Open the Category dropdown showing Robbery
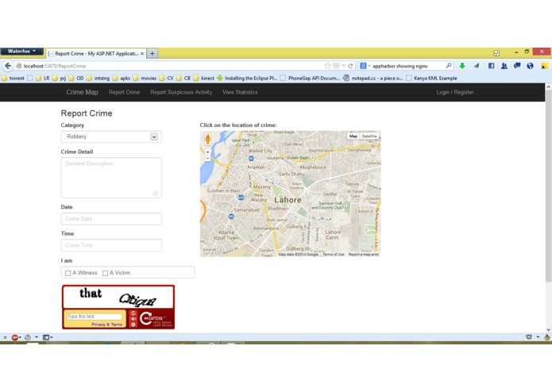This screenshot has height=392, width=552. 111,136
